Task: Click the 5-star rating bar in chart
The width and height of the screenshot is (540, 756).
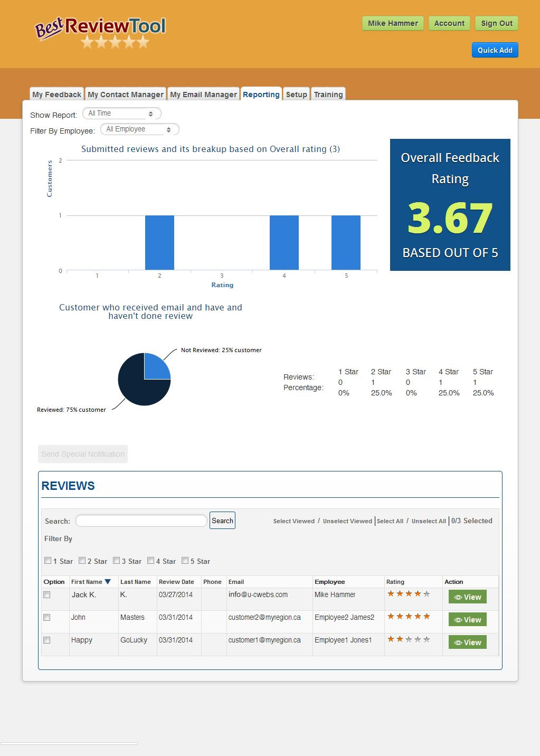Action: coord(346,242)
